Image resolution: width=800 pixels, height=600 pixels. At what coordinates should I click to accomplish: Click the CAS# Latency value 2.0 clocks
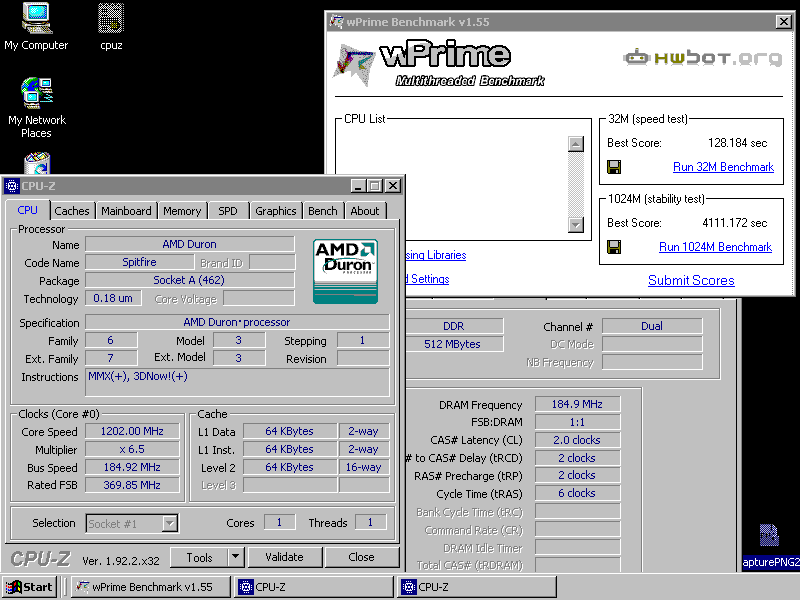click(x=577, y=440)
